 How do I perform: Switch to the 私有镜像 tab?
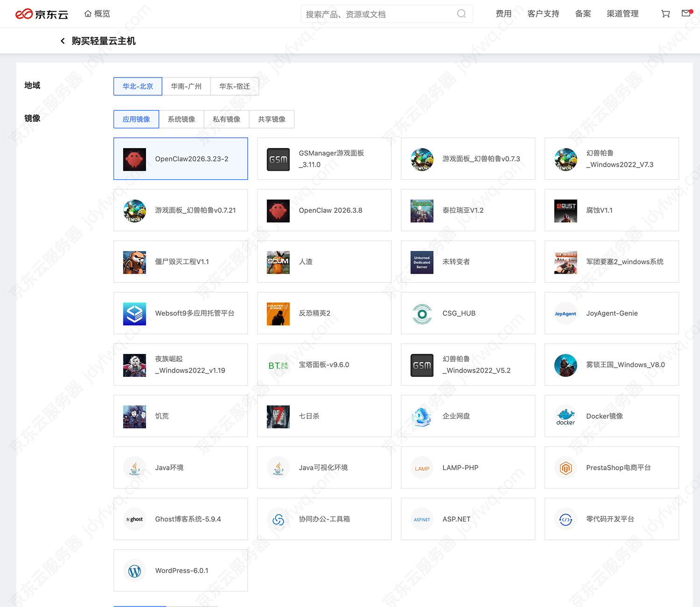(x=226, y=119)
